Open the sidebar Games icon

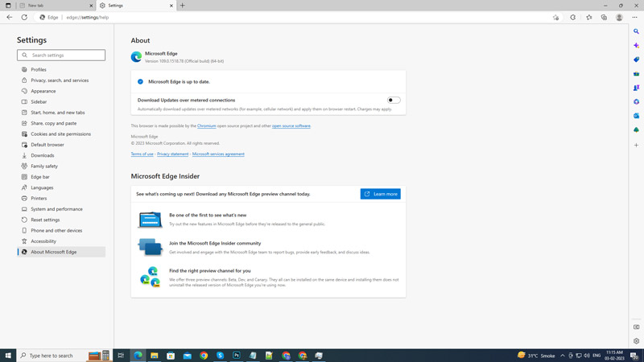(x=636, y=88)
